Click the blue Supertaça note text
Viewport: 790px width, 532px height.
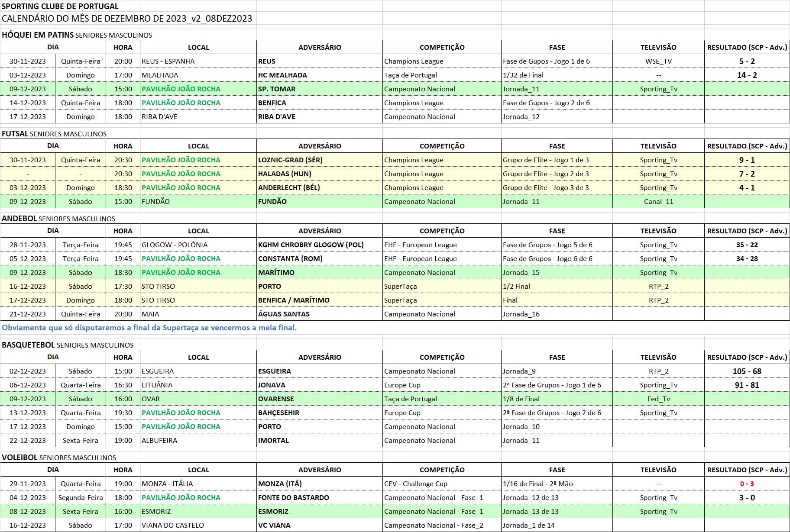coord(149,328)
